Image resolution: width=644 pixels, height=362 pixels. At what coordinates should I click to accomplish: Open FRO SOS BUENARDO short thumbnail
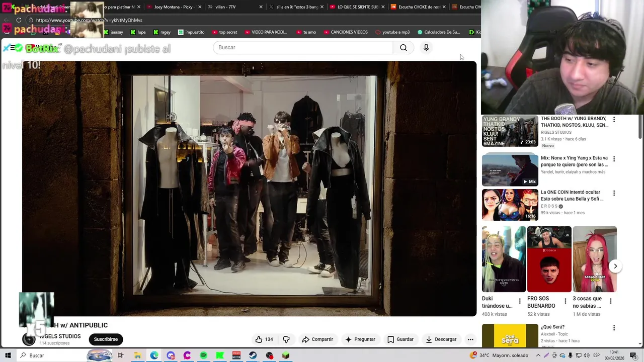[549, 259]
